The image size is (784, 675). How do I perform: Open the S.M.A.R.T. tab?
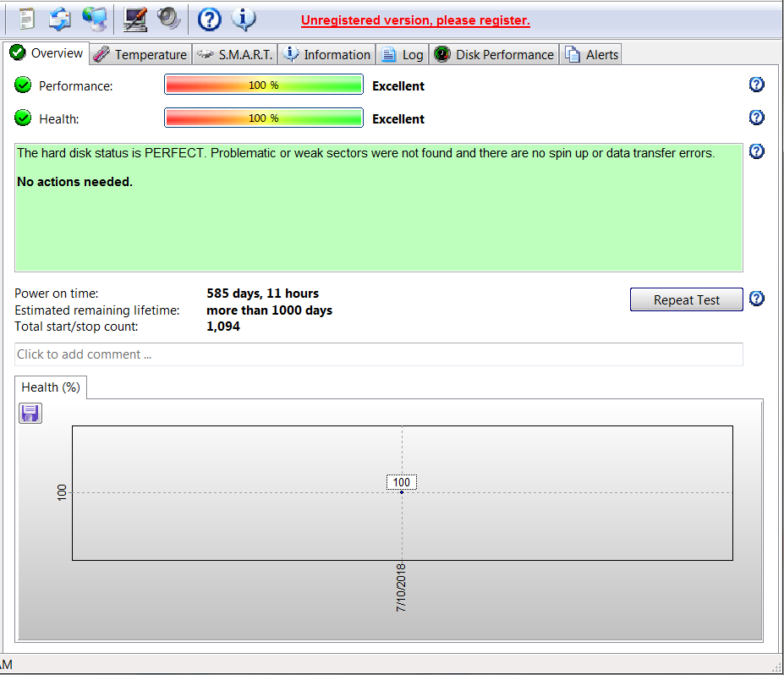click(x=234, y=54)
